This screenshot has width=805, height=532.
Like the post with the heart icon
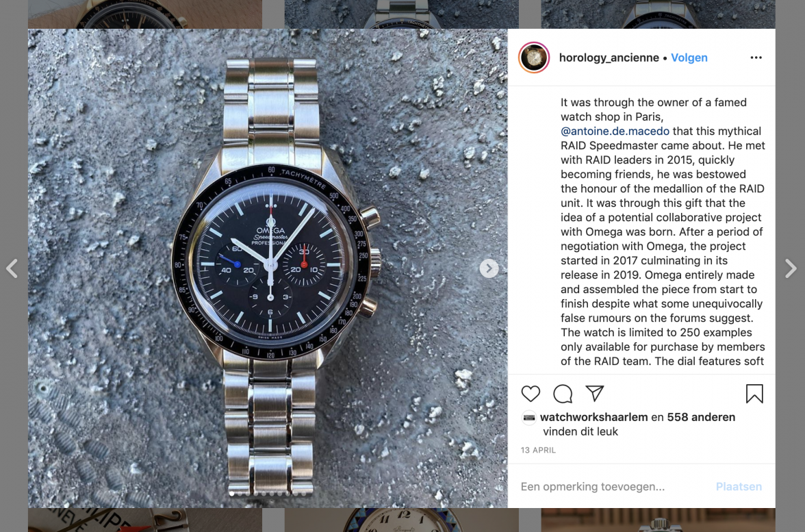[x=531, y=394]
